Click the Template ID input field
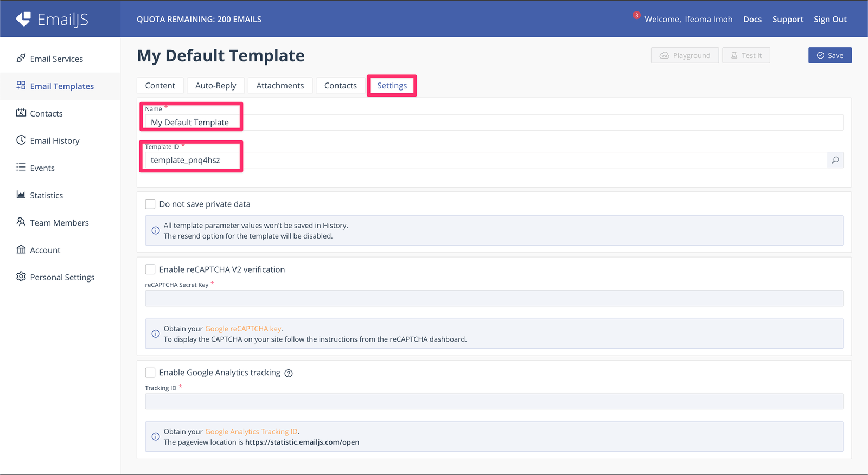Viewport: 868px width, 475px height. pyautogui.click(x=486, y=160)
